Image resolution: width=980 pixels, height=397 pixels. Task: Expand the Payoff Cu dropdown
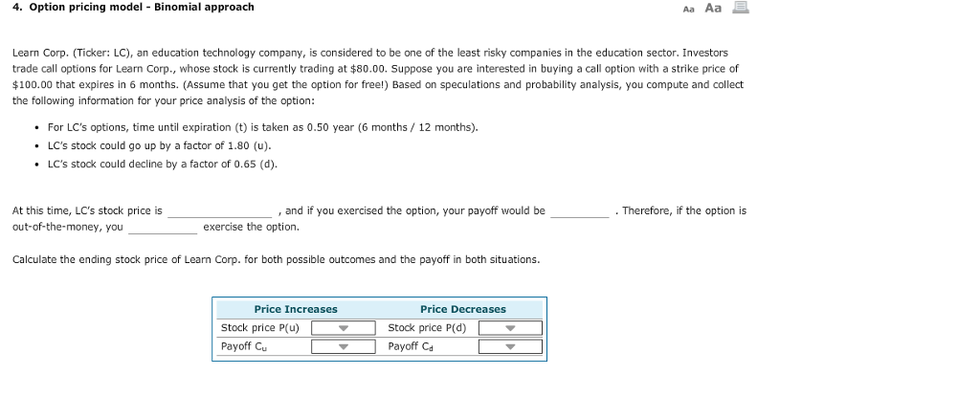click(x=344, y=346)
